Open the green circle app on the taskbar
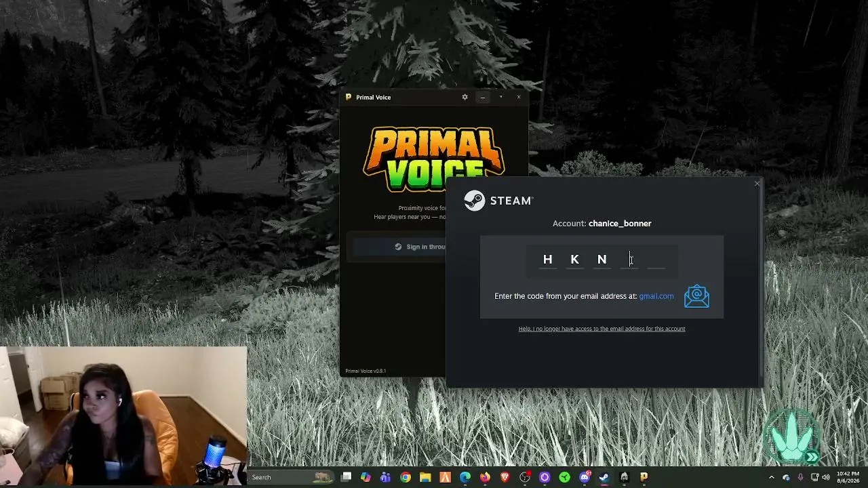Screen dimensions: 868x488 point(564,477)
